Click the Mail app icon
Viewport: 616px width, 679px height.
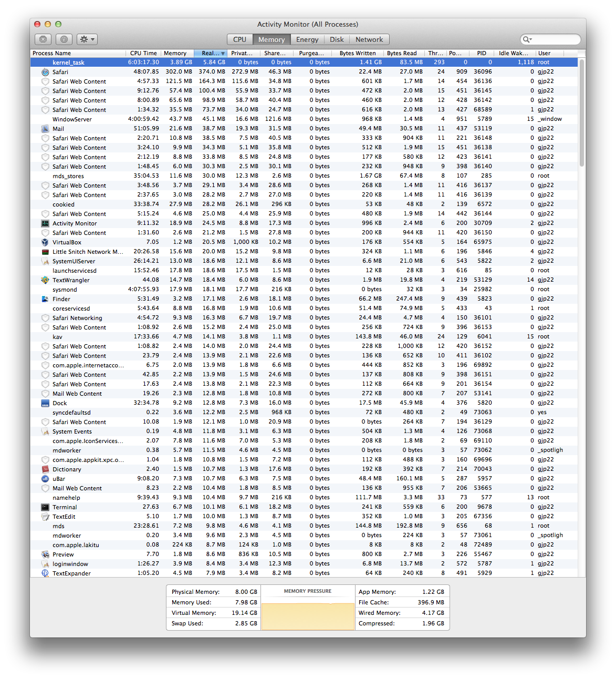click(45, 129)
